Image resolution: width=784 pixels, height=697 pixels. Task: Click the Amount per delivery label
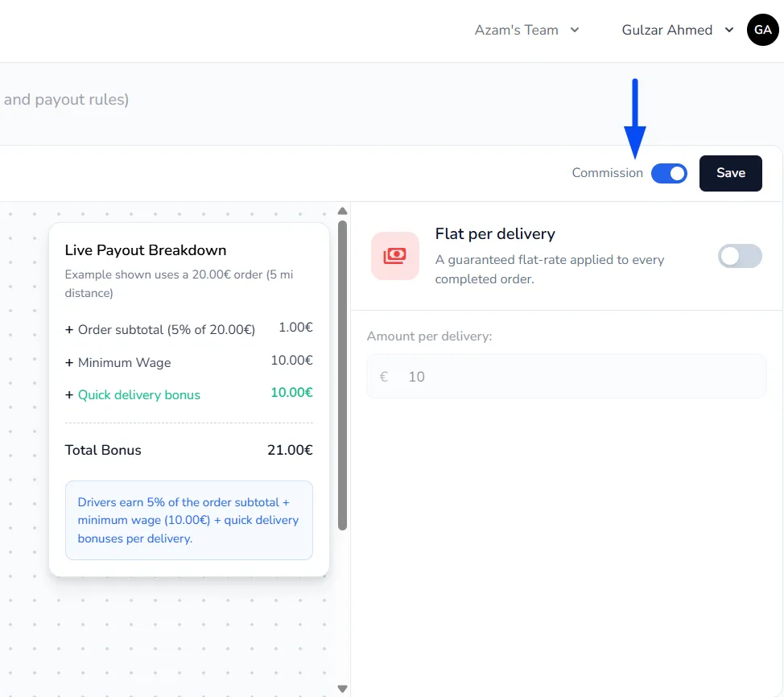(x=430, y=336)
